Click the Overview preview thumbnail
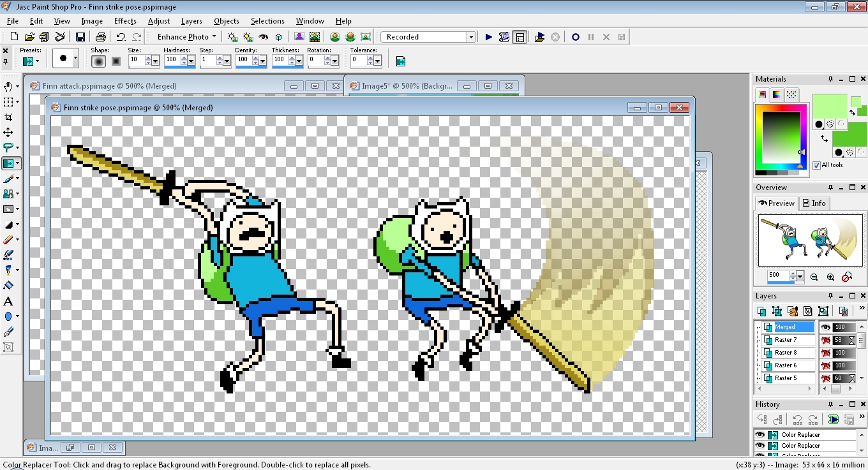 point(810,240)
